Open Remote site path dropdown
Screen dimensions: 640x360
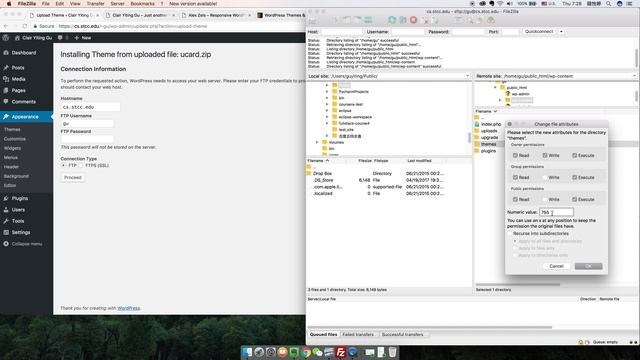point(634,76)
